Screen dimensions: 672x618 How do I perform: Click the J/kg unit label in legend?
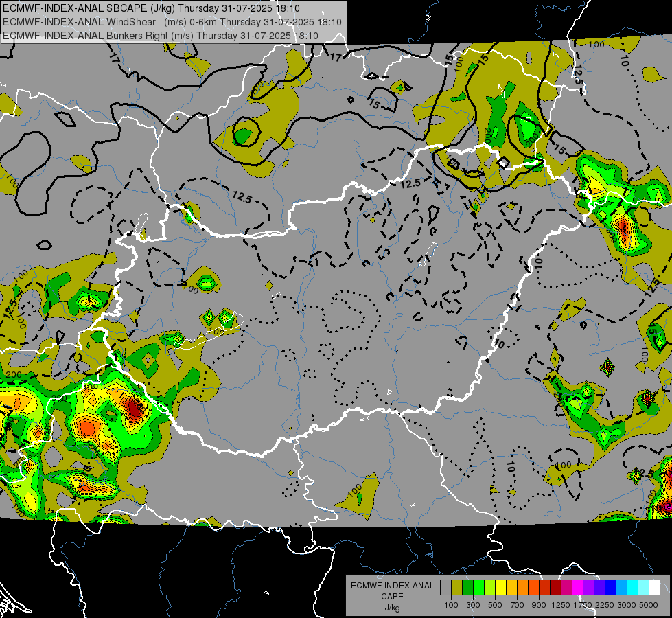[x=392, y=608]
